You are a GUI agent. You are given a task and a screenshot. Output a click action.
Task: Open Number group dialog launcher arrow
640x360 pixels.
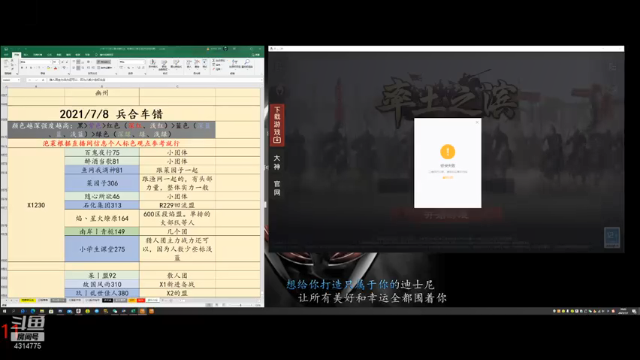145,73
